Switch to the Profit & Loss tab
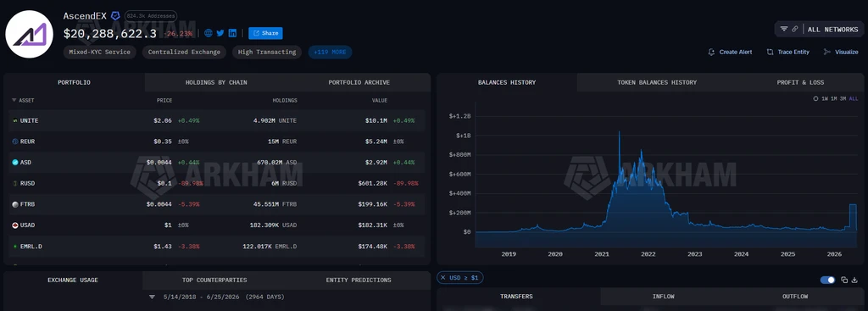This screenshot has width=868, height=311. (x=800, y=82)
